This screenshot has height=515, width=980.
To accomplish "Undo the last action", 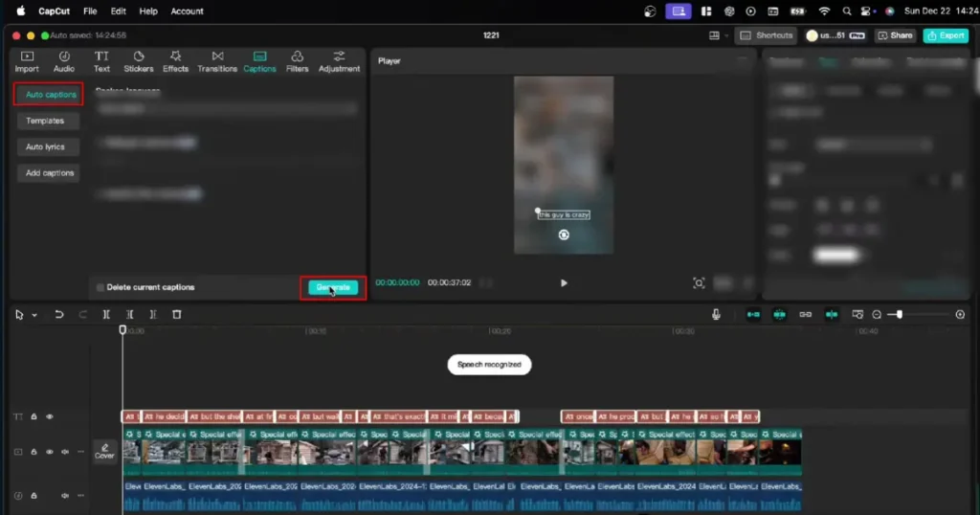I will [x=58, y=315].
